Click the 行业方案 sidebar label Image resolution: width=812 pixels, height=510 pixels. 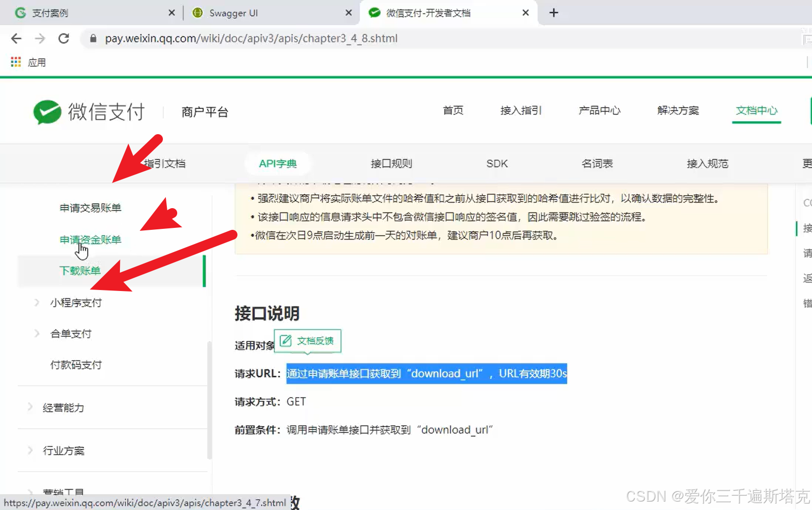[x=63, y=451]
